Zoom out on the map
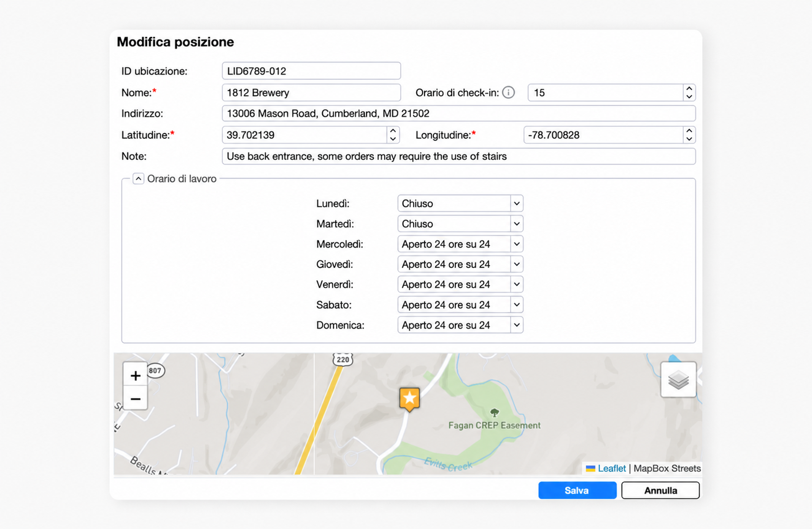The height and width of the screenshot is (529, 812). tap(135, 398)
